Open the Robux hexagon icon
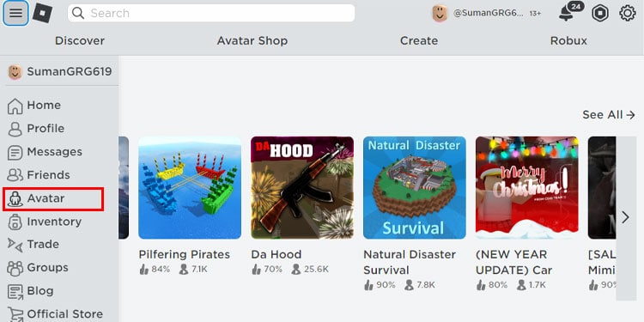The height and width of the screenshot is (322, 644). 600,13
